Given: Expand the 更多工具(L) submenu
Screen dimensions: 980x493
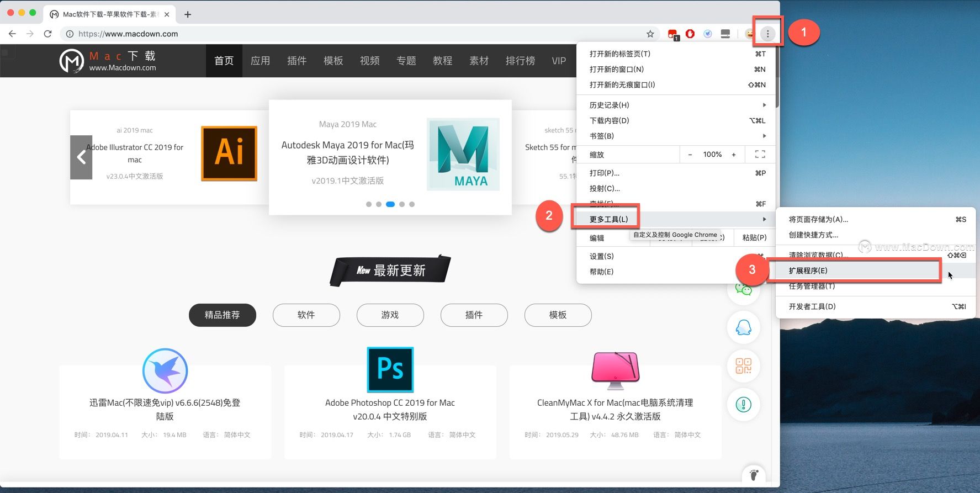Looking at the screenshot, I should click(676, 219).
